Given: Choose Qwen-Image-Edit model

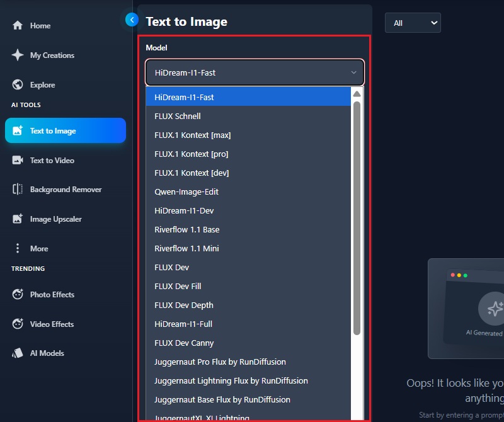Looking at the screenshot, I should [248, 192].
